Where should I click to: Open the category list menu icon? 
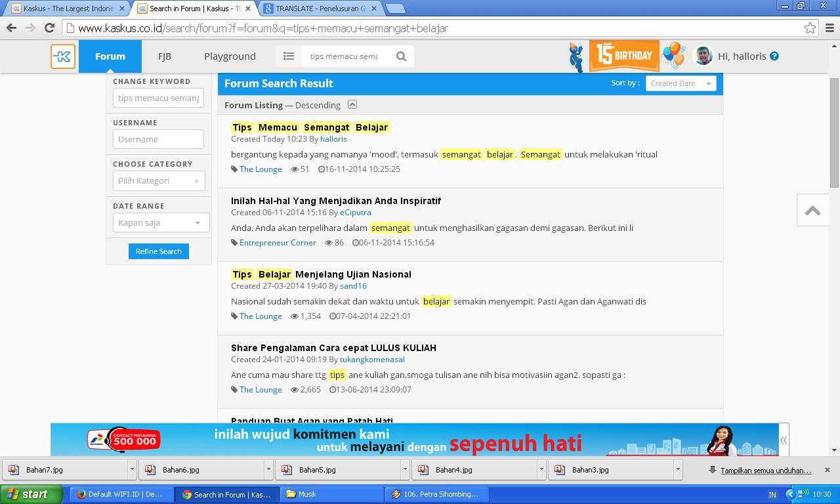289,56
